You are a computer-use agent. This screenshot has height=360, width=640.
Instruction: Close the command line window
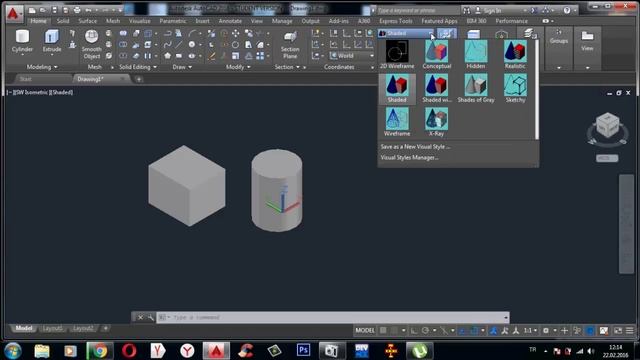click(140, 317)
